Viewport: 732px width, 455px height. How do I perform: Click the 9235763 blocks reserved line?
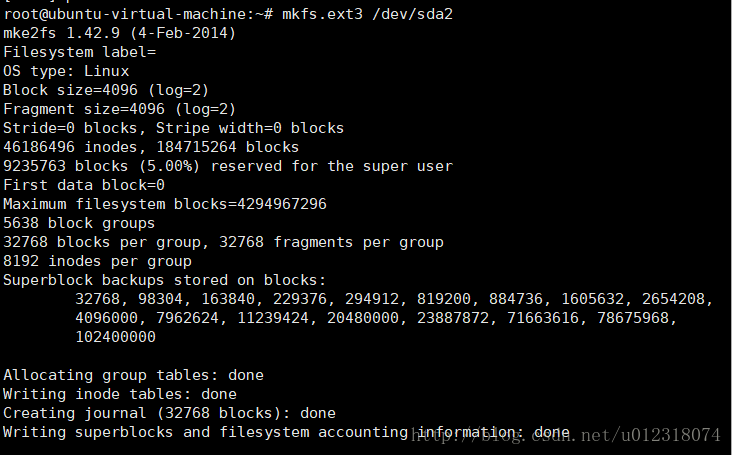pyautogui.click(x=227, y=166)
